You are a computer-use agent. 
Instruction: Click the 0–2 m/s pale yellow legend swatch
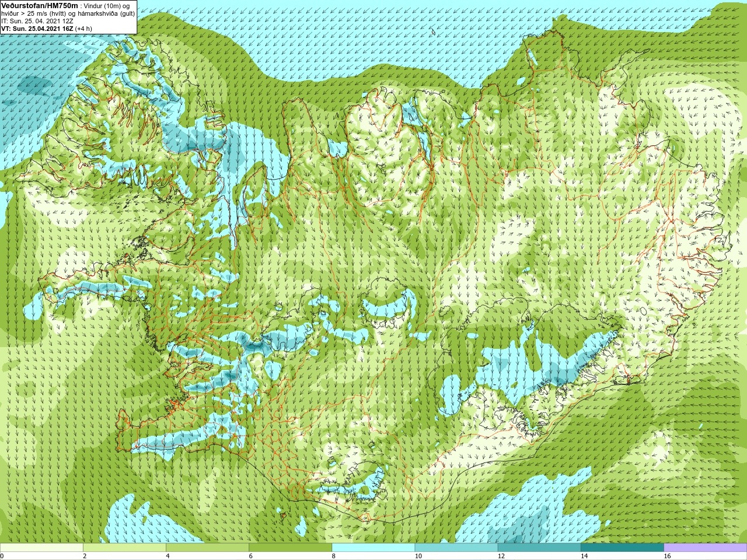41,548
